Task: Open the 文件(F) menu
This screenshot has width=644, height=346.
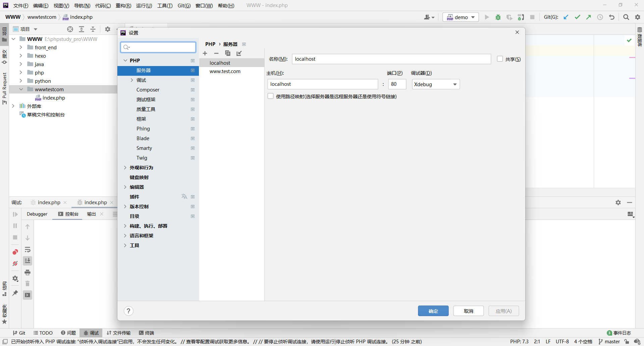Action: coord(21,5)
